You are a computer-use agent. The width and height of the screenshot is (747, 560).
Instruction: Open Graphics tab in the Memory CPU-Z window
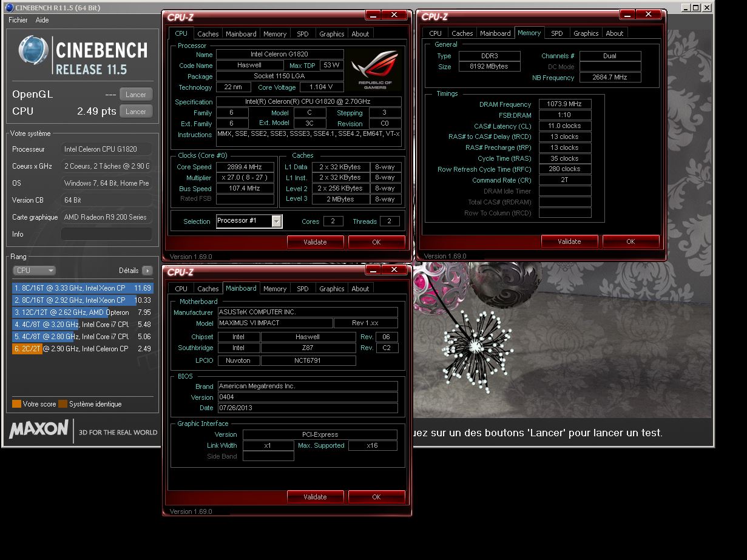586,33
